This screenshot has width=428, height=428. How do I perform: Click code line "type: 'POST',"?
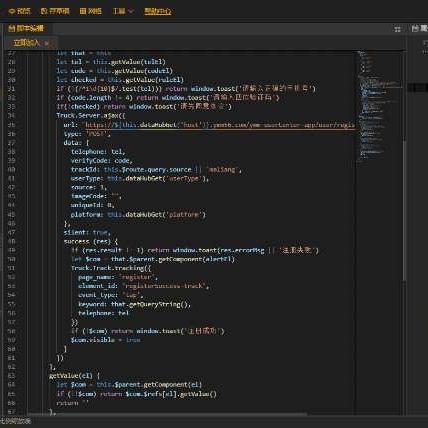click(x=87, y=134)
